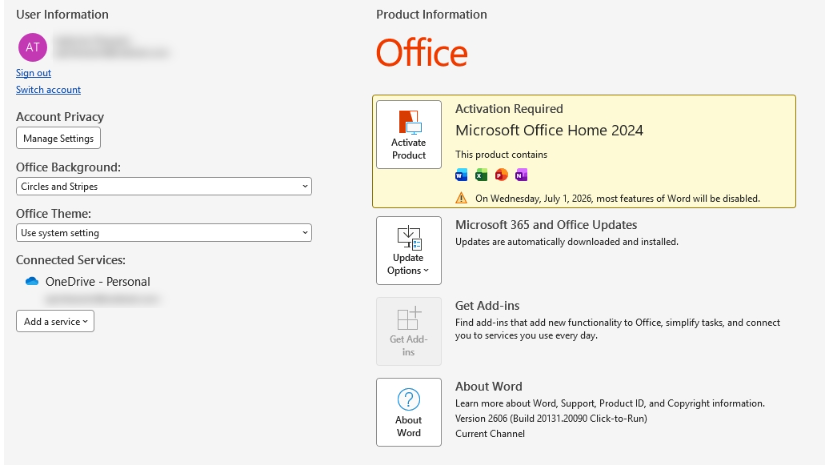
Task: Click the Microsoft Office Home 2024 title
Action: [549, 131]
